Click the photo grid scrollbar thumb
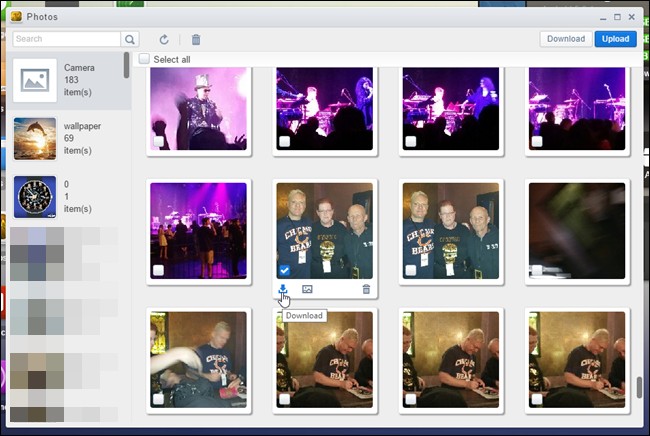Screen dimensions: 650x436 pyautogui.click(x=640, y=387)
